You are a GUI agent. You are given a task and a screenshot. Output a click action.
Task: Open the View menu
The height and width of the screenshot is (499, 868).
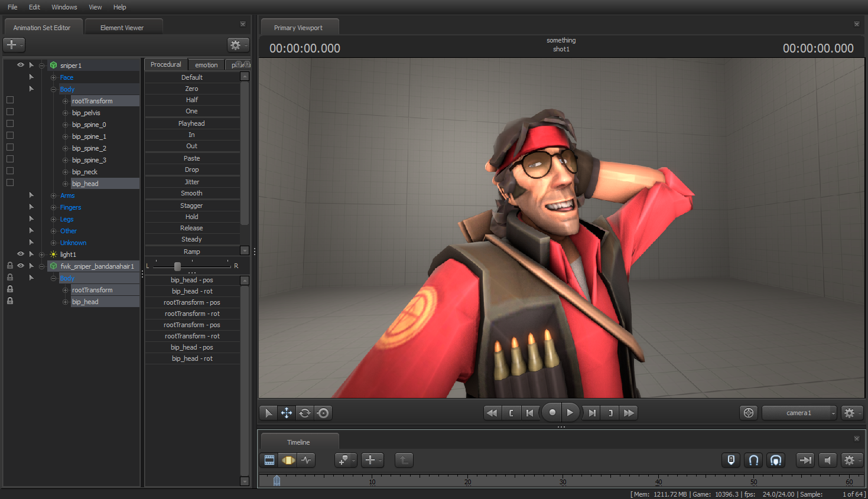(95, 7)
